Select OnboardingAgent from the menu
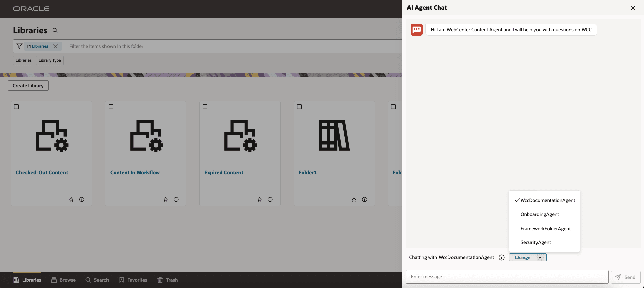 pos(545,214)
